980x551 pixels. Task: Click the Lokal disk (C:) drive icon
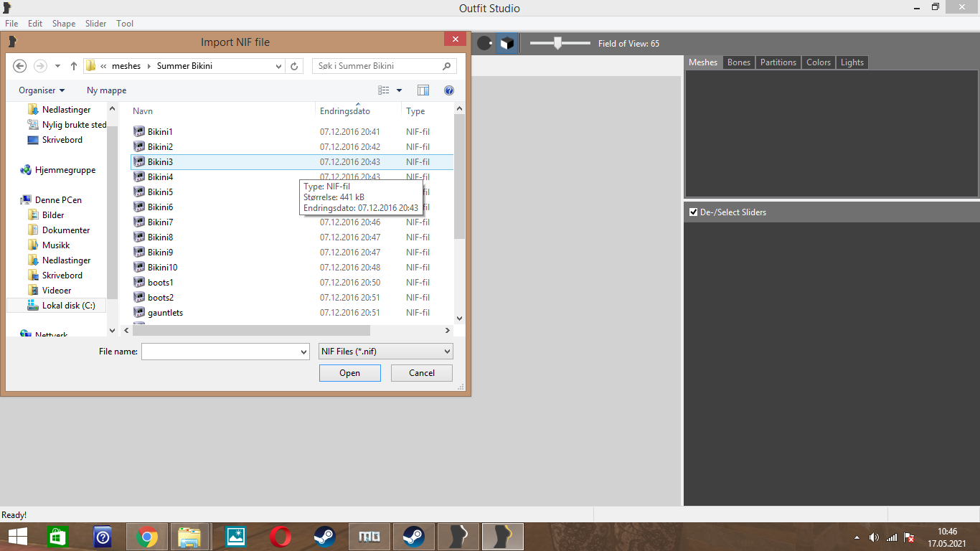click(x=33, y=306)
